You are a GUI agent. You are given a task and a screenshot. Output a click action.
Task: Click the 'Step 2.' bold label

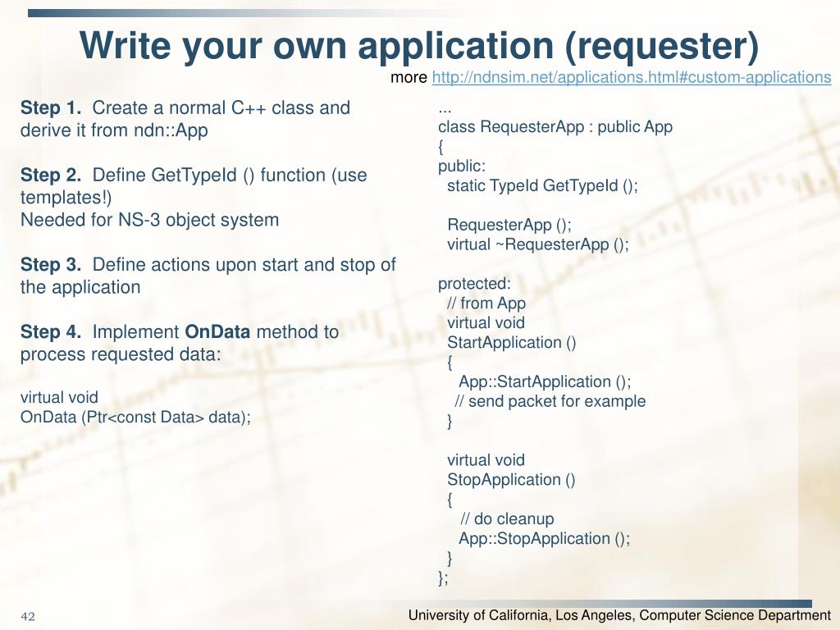tap(51, 176)
